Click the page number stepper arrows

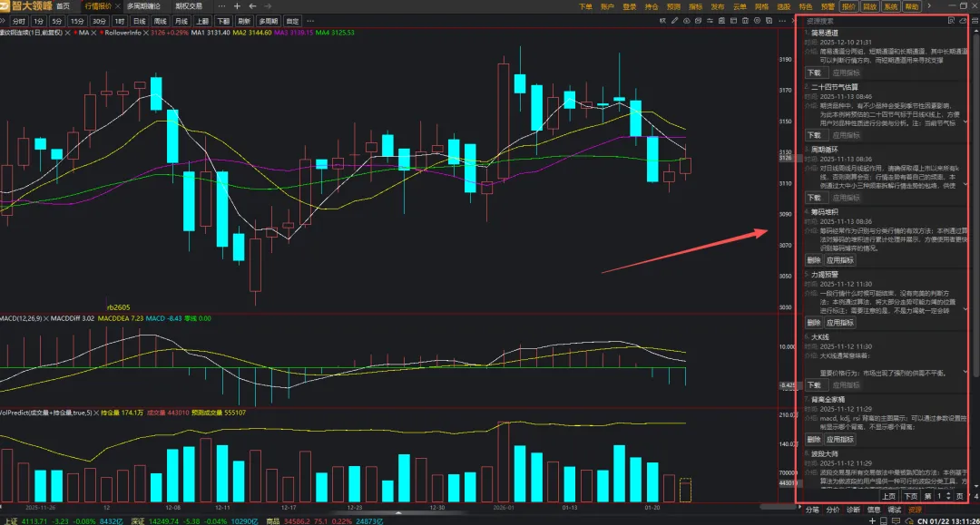[x=949, y=496]
